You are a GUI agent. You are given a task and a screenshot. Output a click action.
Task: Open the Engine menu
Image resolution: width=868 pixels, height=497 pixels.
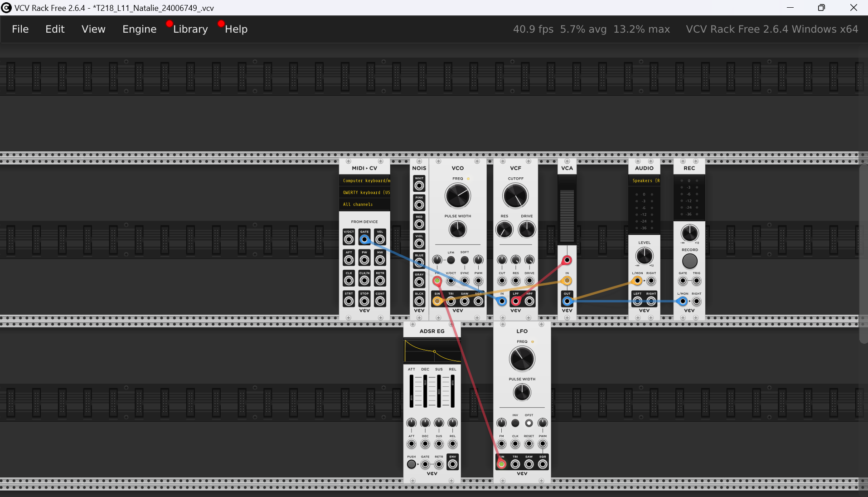[x=139, y=29]
